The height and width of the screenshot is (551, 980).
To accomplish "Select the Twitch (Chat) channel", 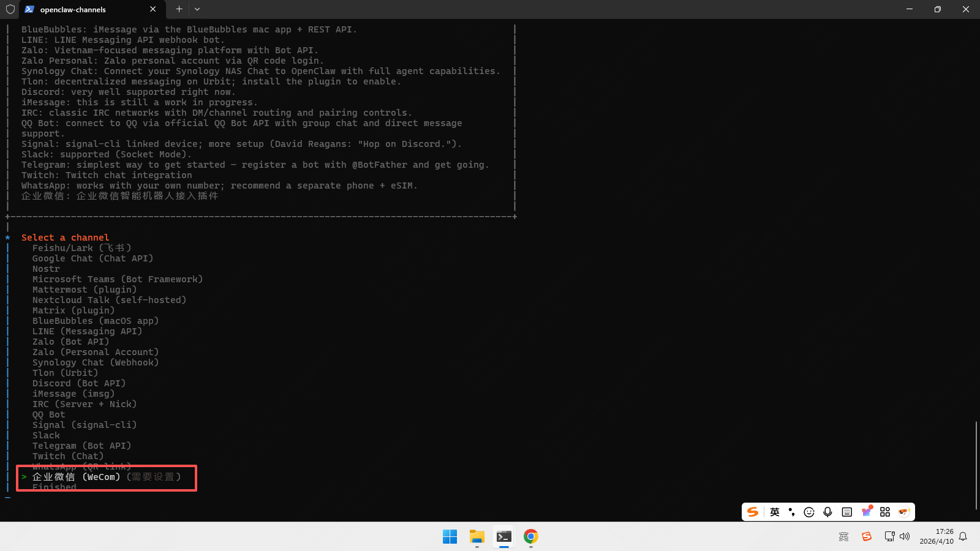I will (x=68, y=456).
